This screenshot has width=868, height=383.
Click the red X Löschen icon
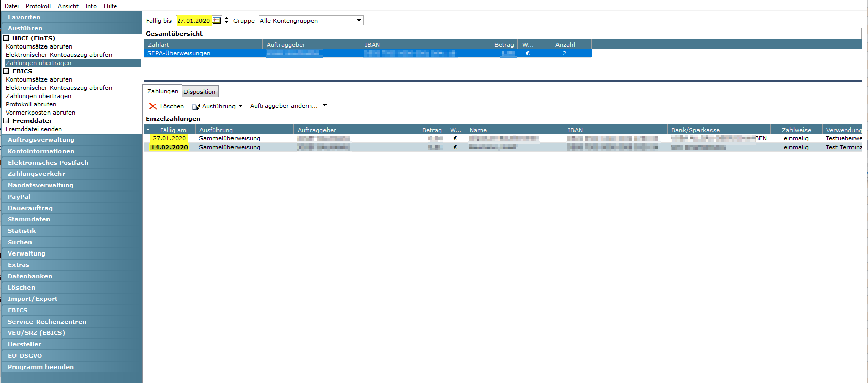click(x=153, y=106)
